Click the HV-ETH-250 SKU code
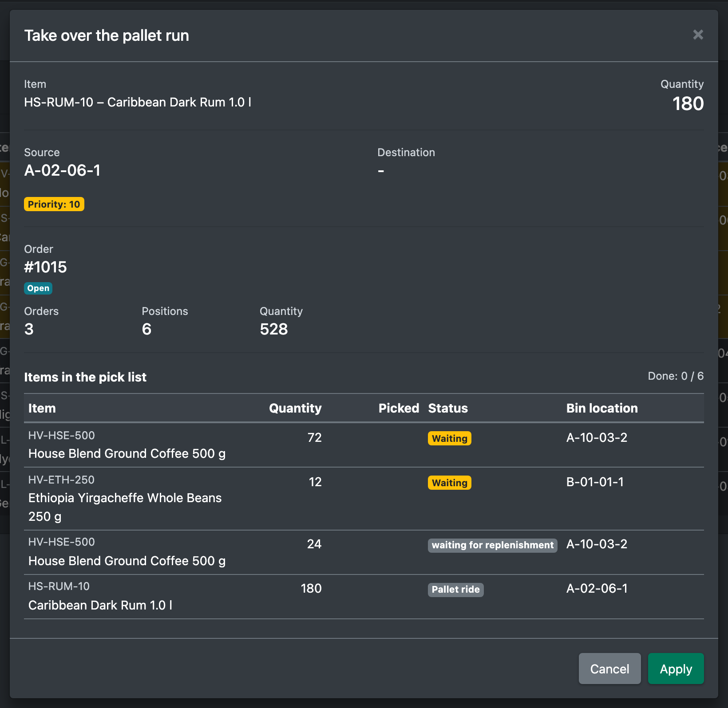This screenshot has width=728, height=708. pyautogui.click(x=61, y=480)
